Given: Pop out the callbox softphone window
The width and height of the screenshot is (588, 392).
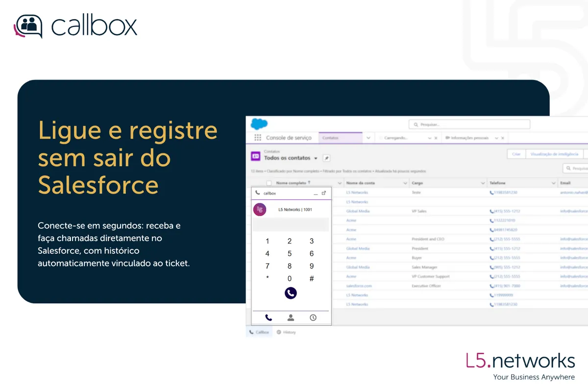Looking at the screenshot, I should 324,193.
